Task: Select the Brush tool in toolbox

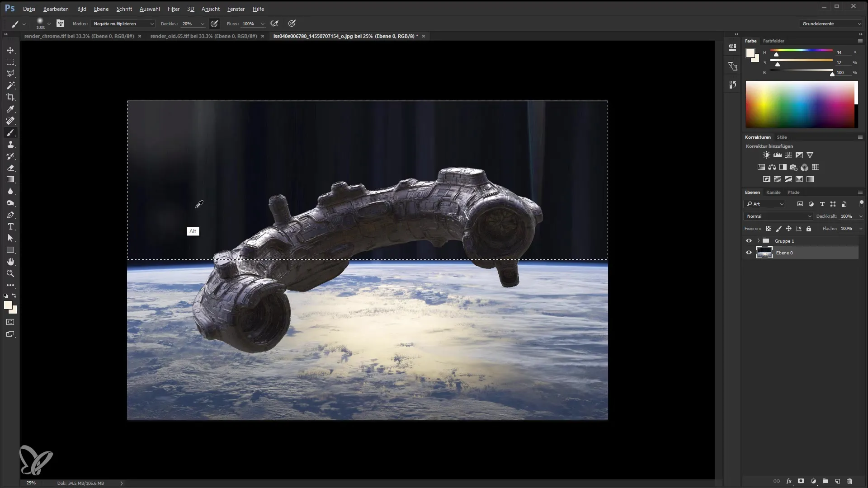Action: click(10, 132)
